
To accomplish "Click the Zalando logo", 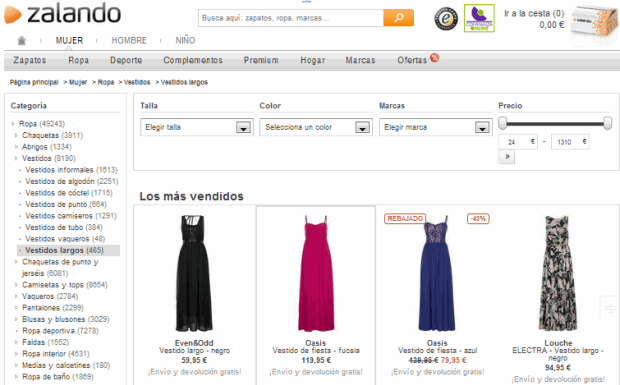I will [62, 13].
